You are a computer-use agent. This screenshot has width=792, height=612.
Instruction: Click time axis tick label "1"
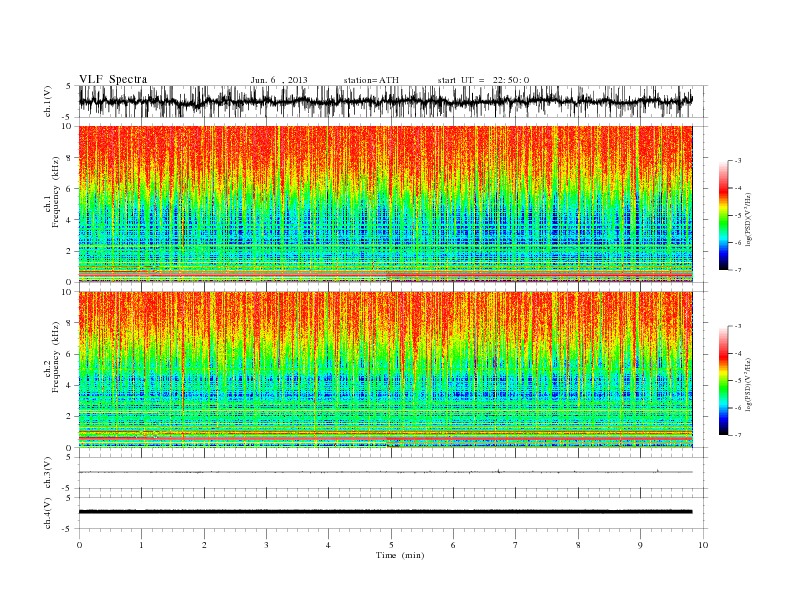click(141, 545)
